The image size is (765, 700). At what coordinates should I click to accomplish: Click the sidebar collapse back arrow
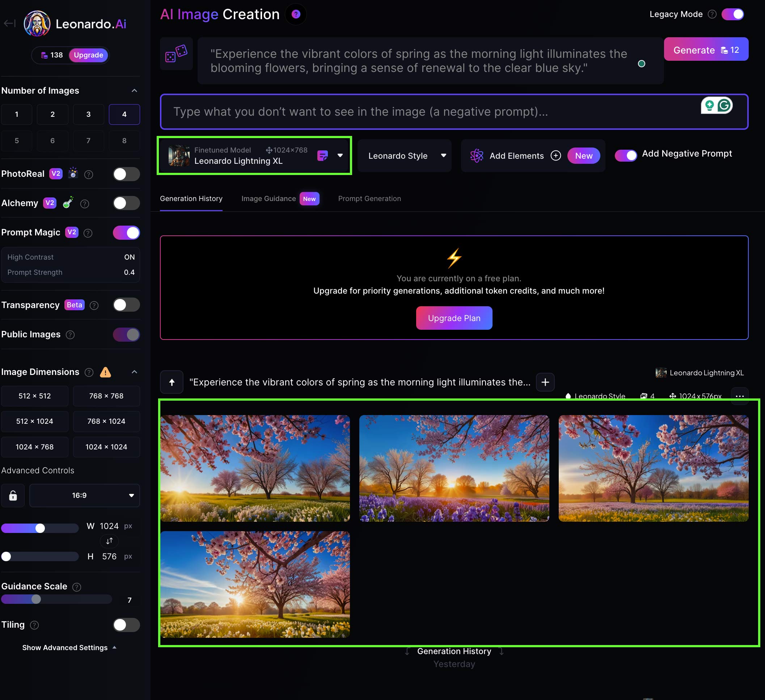point(9,24)
